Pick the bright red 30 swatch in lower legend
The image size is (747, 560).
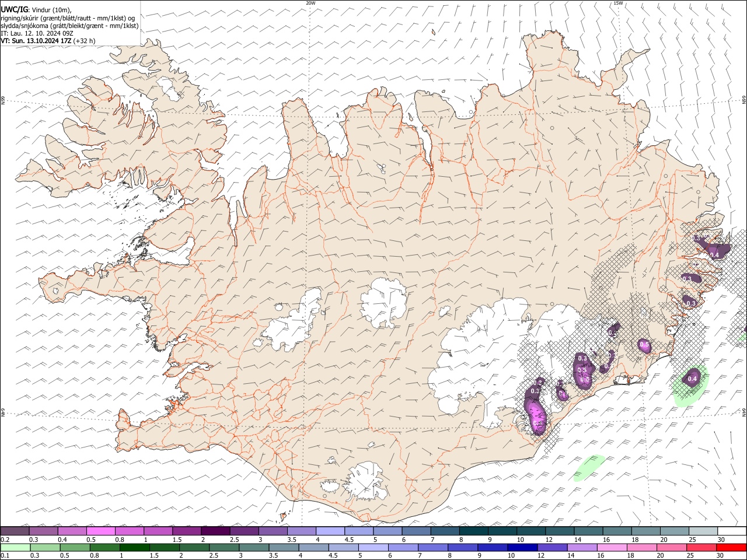point(731,547)
